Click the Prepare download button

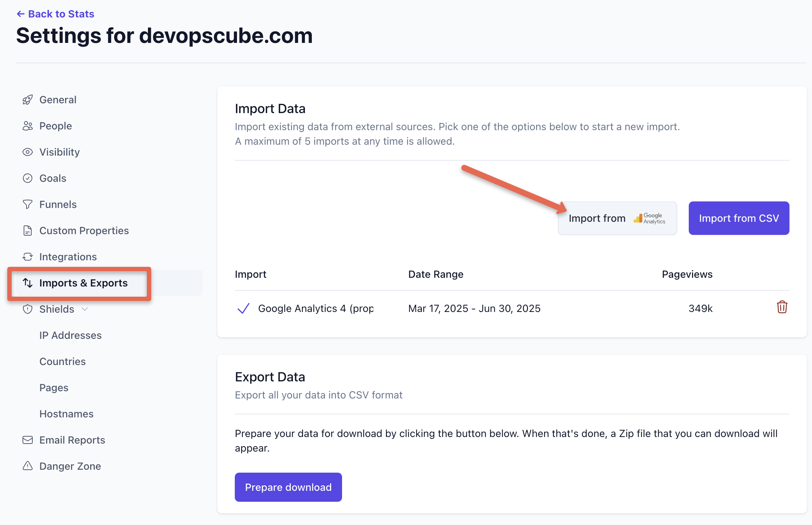point(288,487)
